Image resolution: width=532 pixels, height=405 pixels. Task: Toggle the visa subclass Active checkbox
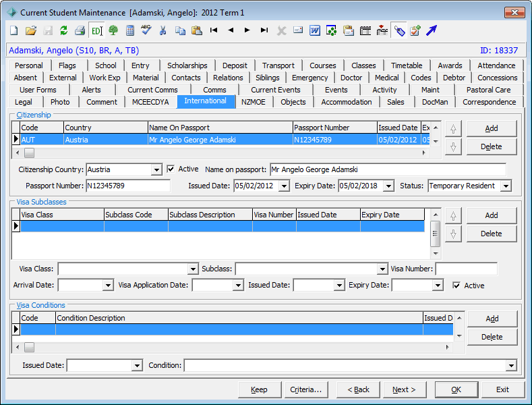coord(456,286)
